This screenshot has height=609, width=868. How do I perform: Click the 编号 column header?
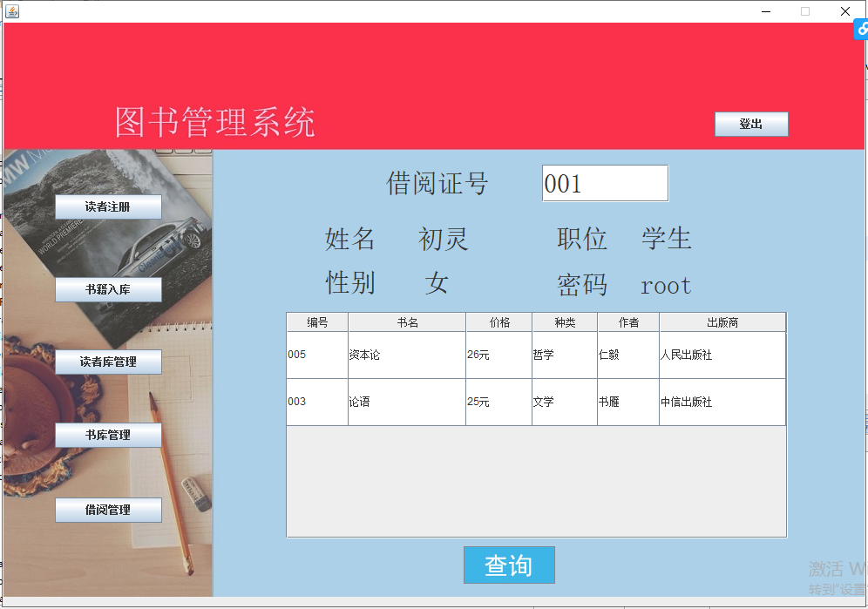point(317,322)
